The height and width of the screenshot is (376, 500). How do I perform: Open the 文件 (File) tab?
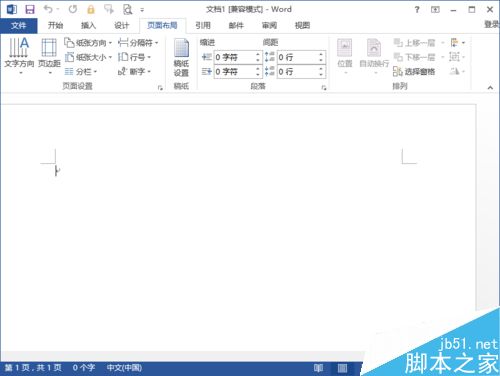point(19,26)
